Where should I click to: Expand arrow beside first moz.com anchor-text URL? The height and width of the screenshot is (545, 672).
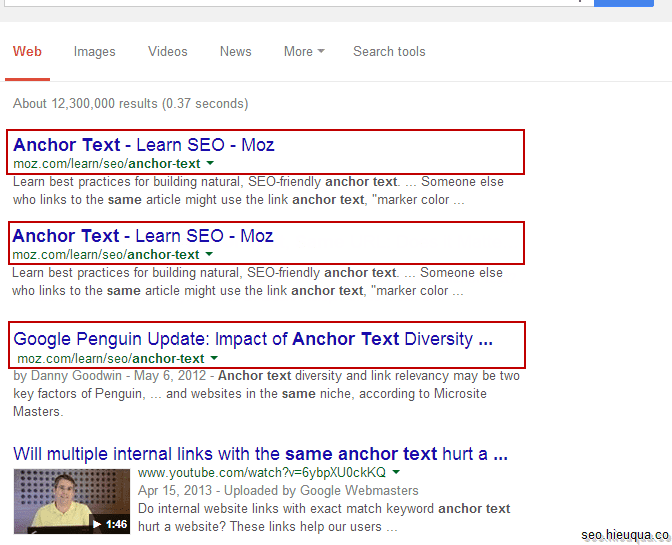click(x=210, y=163)
